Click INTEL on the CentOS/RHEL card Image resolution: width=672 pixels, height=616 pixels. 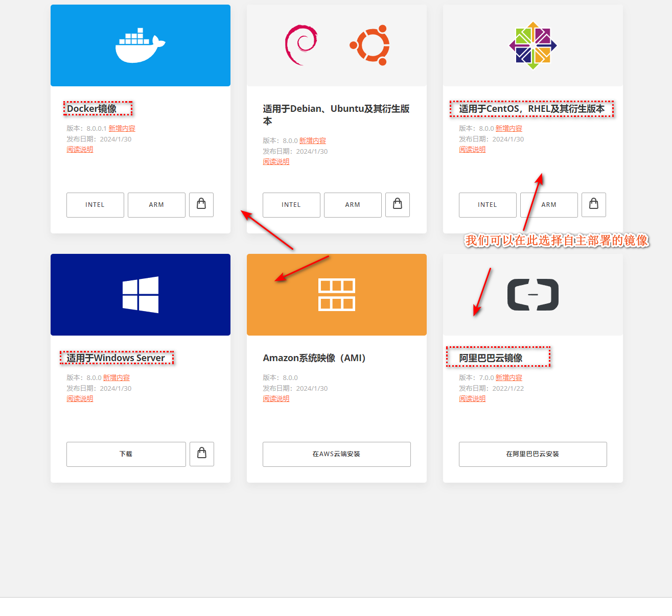click(x=487, y=205)
